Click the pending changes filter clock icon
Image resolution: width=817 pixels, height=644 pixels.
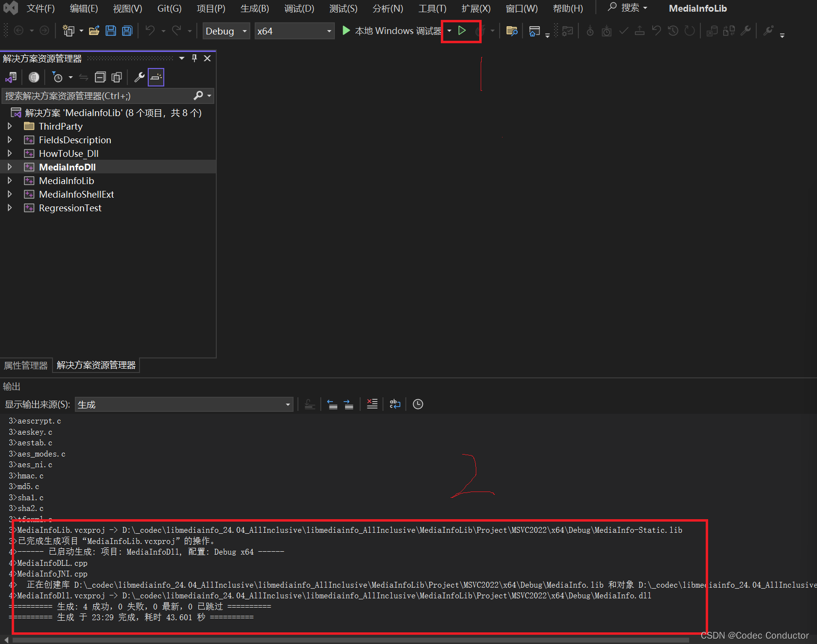pyautogui.click(x=57, y=77)
